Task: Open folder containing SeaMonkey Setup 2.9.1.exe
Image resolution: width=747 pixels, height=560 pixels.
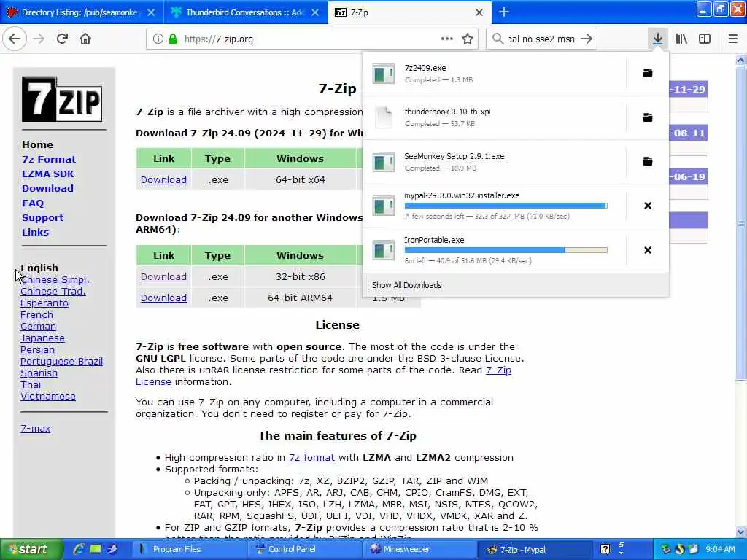Action: [x=648, y=161]
